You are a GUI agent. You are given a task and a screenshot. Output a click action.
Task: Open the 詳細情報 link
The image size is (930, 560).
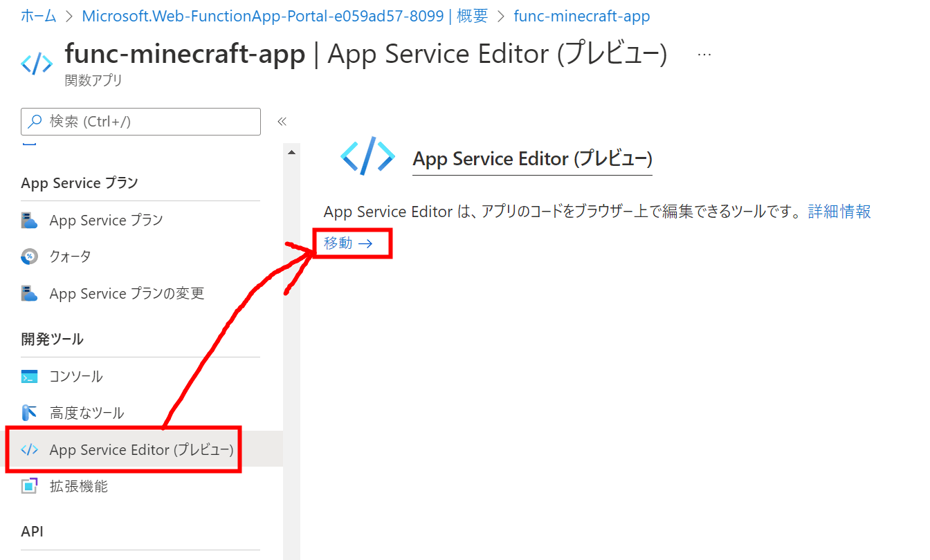839,212
